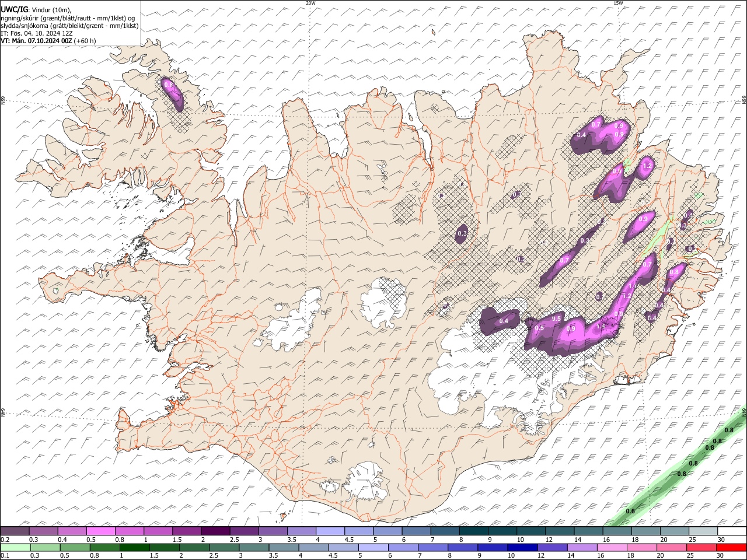Select the 'slydda/snjókoma (grátt/bleikt/grænt' description line
The height and width of the screenshot is (560, 747).
pos(69,26)
